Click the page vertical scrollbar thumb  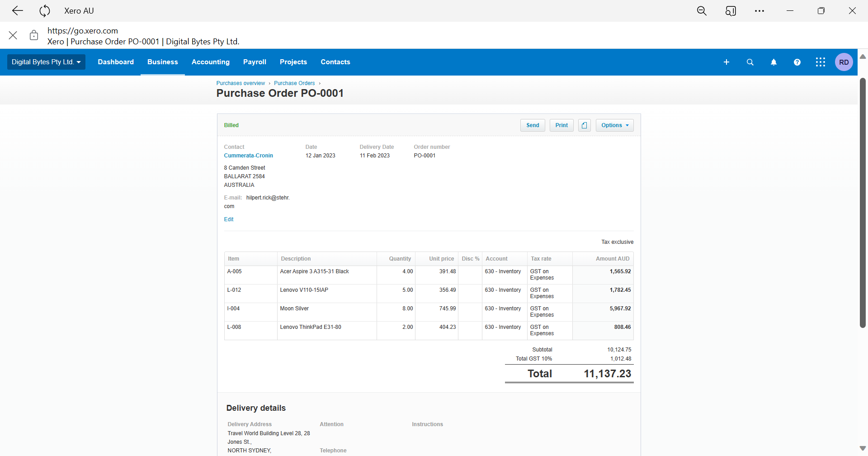(863, 203)
